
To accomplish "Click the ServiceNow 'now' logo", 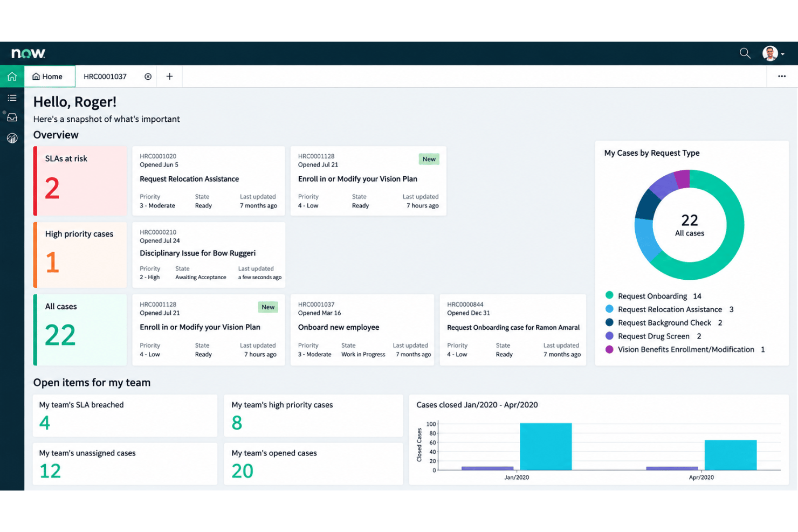I will coord(29,53).
